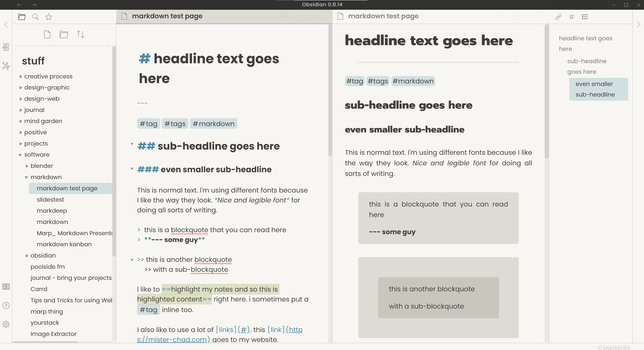Change sort order with arrows icon
The height and width of the screenshot is (350, 644).
[80, 34]
